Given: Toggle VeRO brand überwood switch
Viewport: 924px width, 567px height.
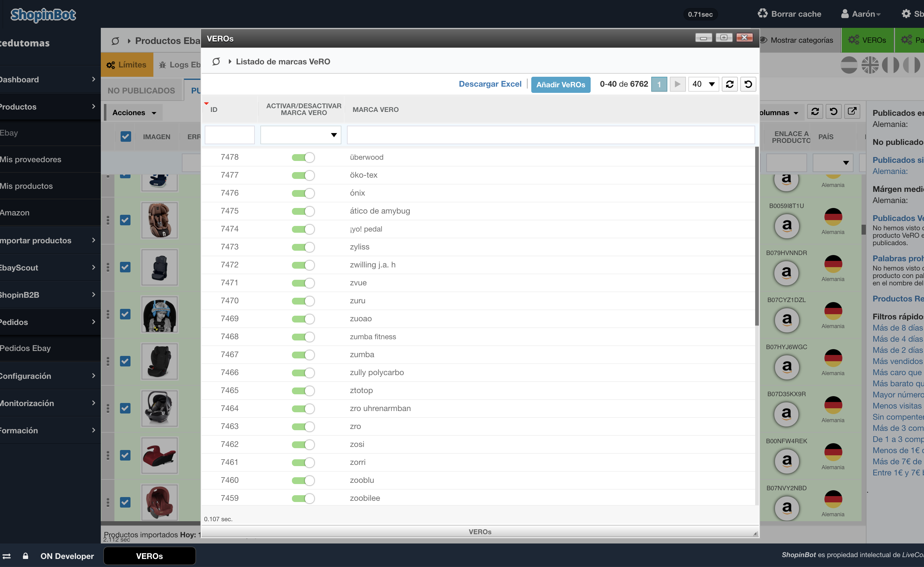Looking at the screenshot, I should (x=303, y=157).
